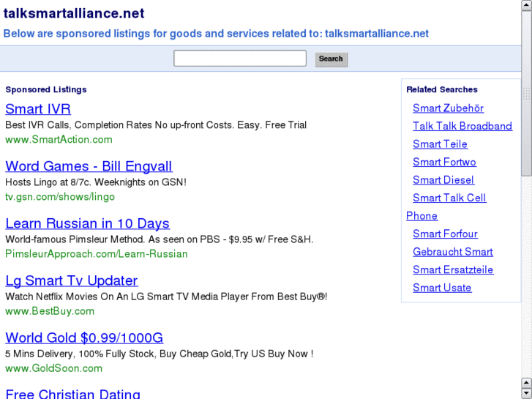Select Smart Forfour related search

[x=445, y=234]
